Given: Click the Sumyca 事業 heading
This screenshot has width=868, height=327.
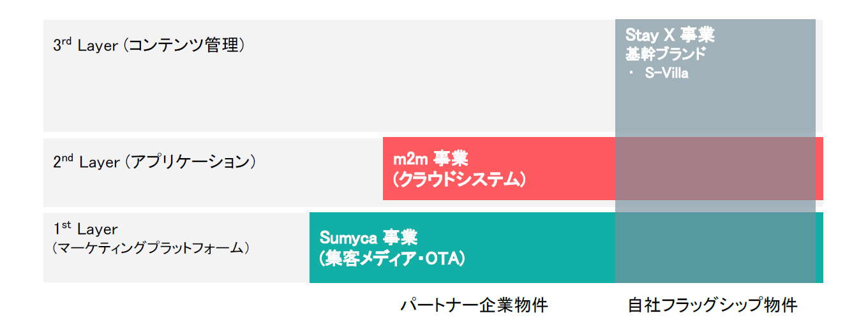Looking at the screenshot, I should coord(368,238).
